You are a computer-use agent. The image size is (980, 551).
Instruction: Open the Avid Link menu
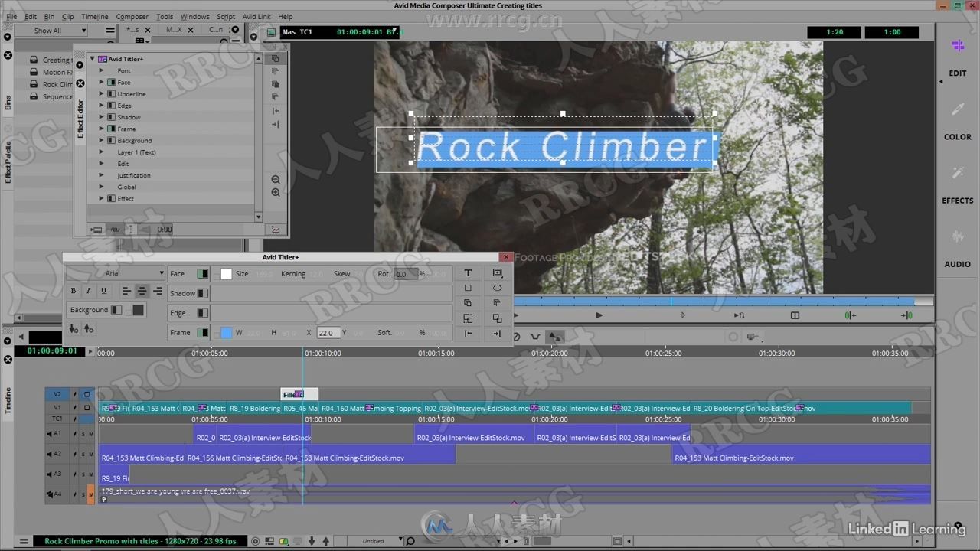(256, 16)
